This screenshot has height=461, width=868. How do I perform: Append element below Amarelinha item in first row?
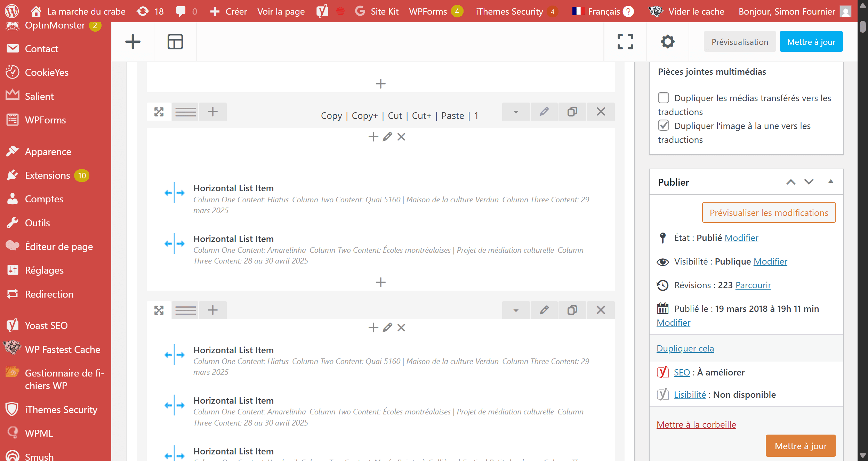coord(381,282)
